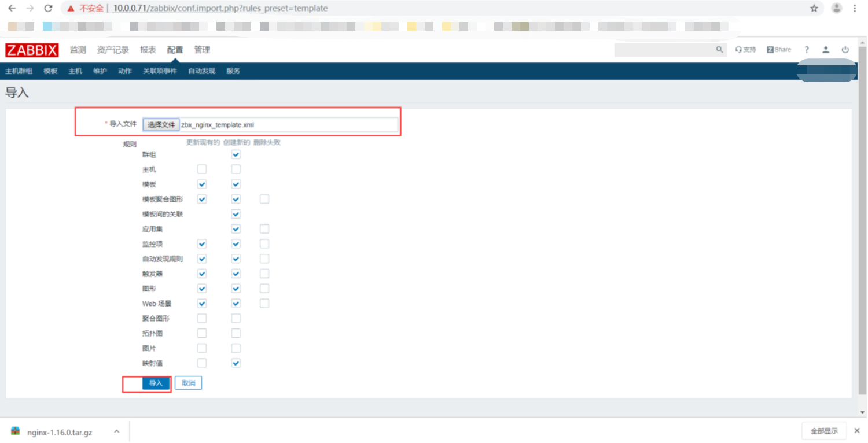Click the not-secure warning triangle icon
This screenshot has width=868, height=443.
point(71,9)
